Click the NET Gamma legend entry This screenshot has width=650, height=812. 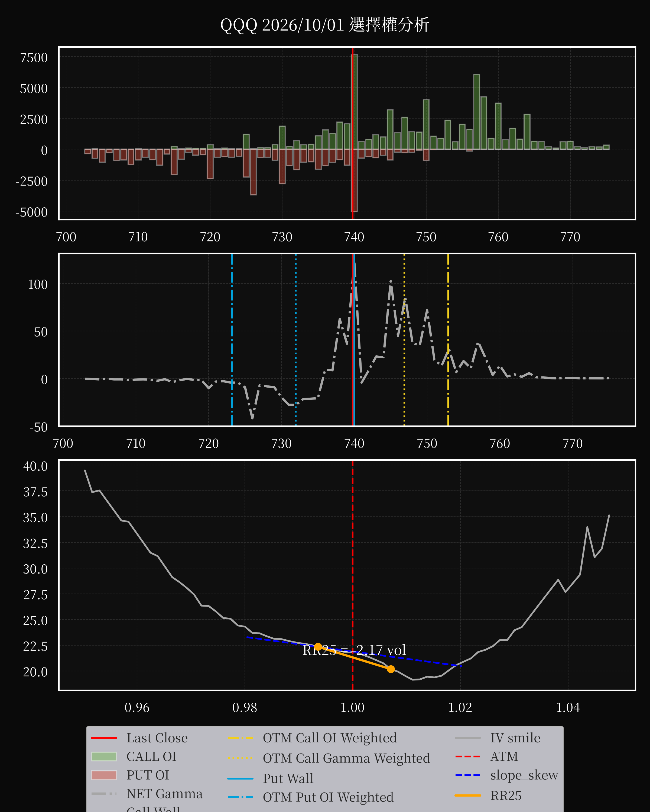(x=147, y=794)
